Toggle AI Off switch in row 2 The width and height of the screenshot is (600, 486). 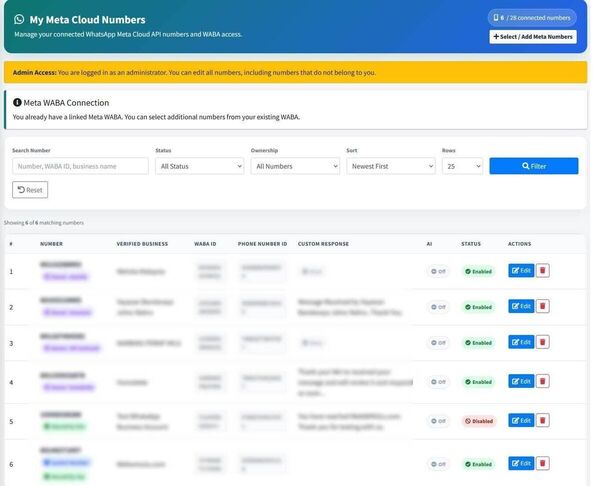(438, 307)
